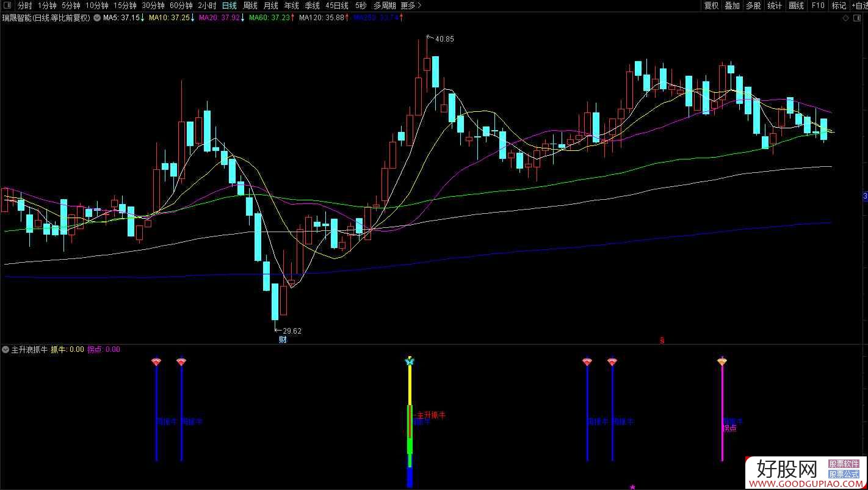
Task: Click the 多股 multi-stock button
Action: [753, 5]
